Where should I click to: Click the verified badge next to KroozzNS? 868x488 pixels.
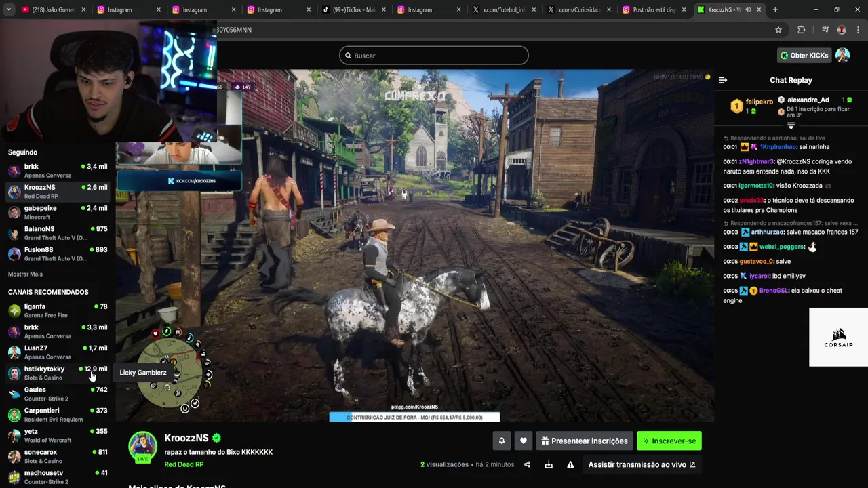[217, 438]
